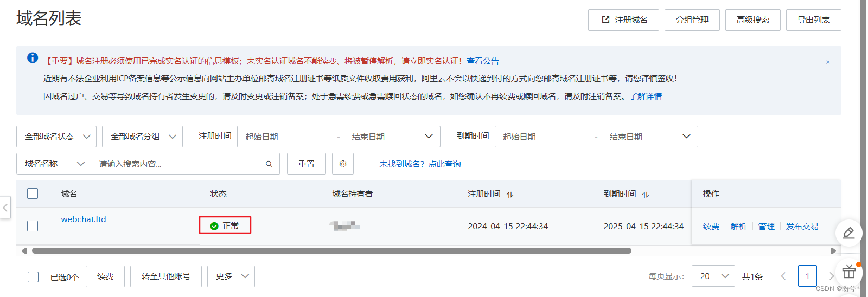Screen dimensions: 868x297
Task: Sort by 到期时间 sort icon
Action: point(646,195)
